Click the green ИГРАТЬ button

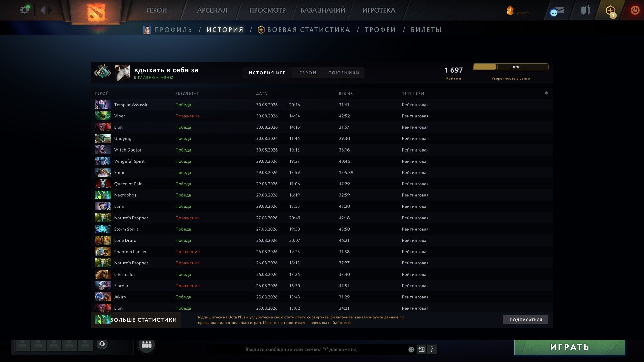[x=569, y=347]
